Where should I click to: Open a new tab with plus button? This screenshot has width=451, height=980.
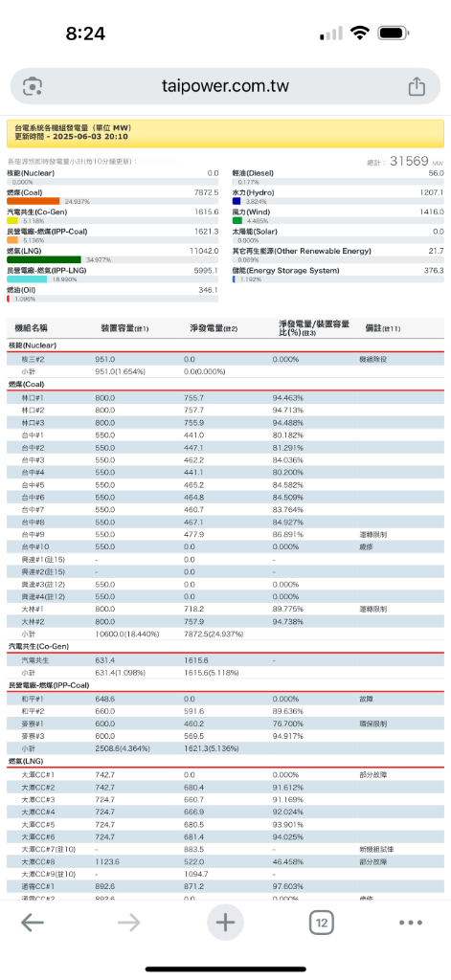(x=225, y=922)
